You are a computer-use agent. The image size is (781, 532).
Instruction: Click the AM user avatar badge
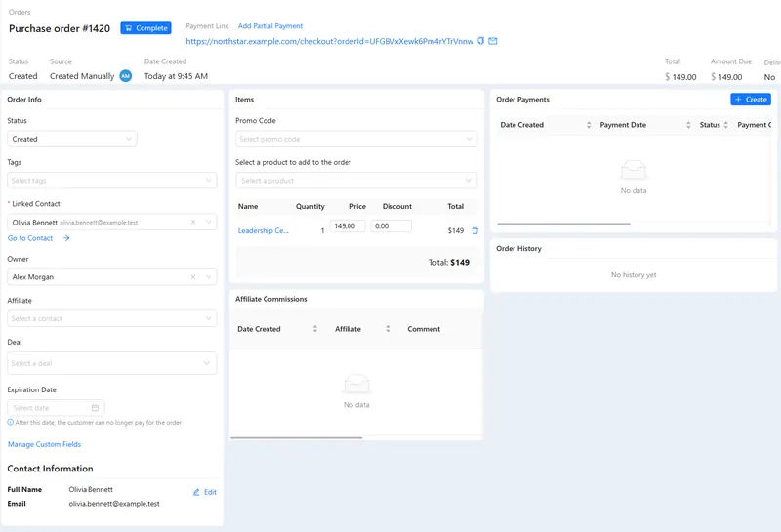click(x=126, y=76)
